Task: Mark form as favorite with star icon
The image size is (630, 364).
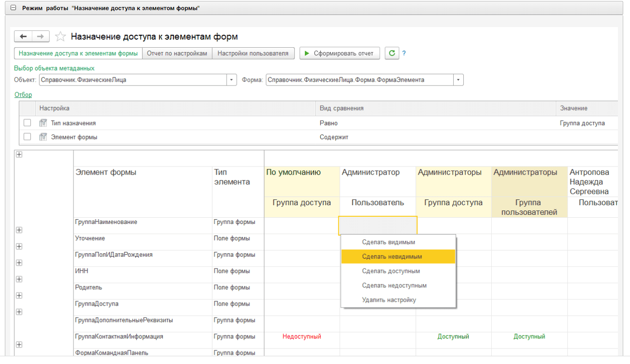Action: (60, 37)
